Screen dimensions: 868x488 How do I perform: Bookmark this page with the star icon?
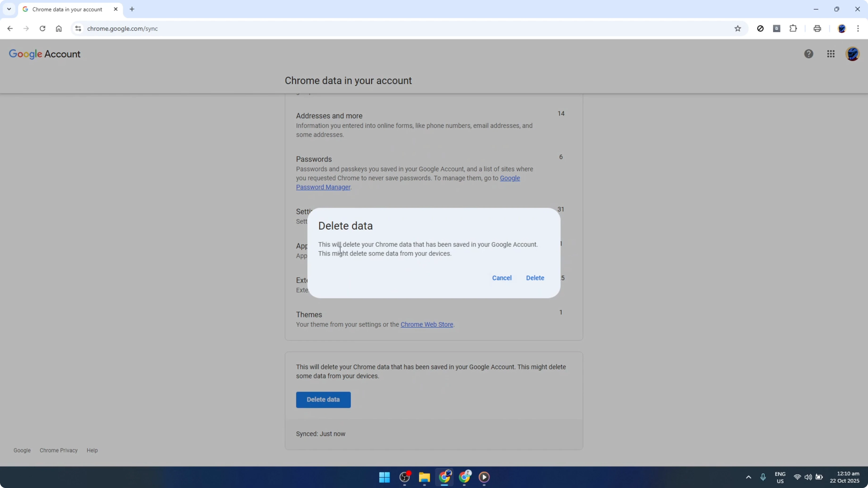(x=738, y=28)
